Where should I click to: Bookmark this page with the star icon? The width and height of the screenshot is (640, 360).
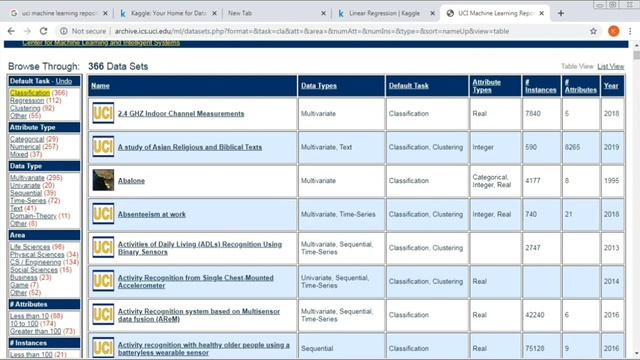point(593,31)
